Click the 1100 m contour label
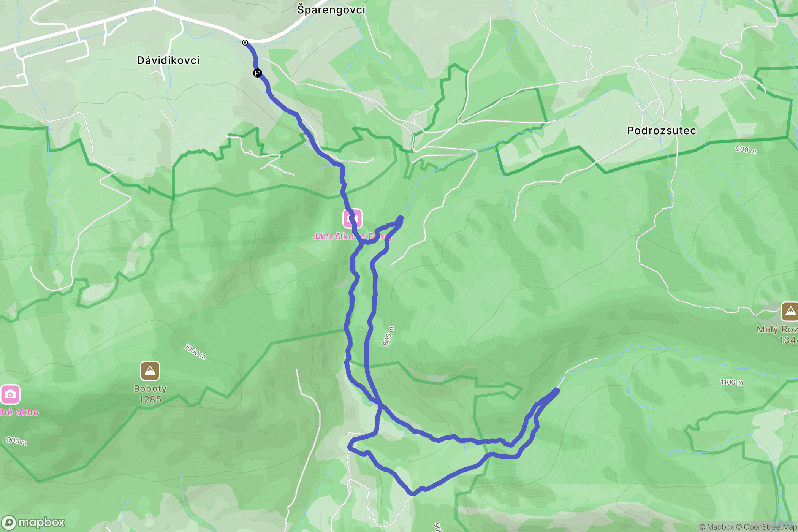Screen dimensions: 798x532 731,382
